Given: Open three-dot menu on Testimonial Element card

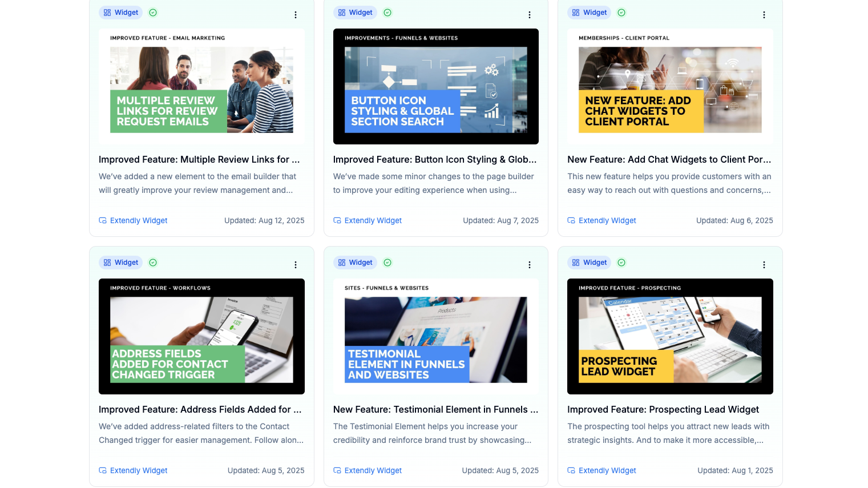Looking at the screenshot, I should tap(530, 265).
